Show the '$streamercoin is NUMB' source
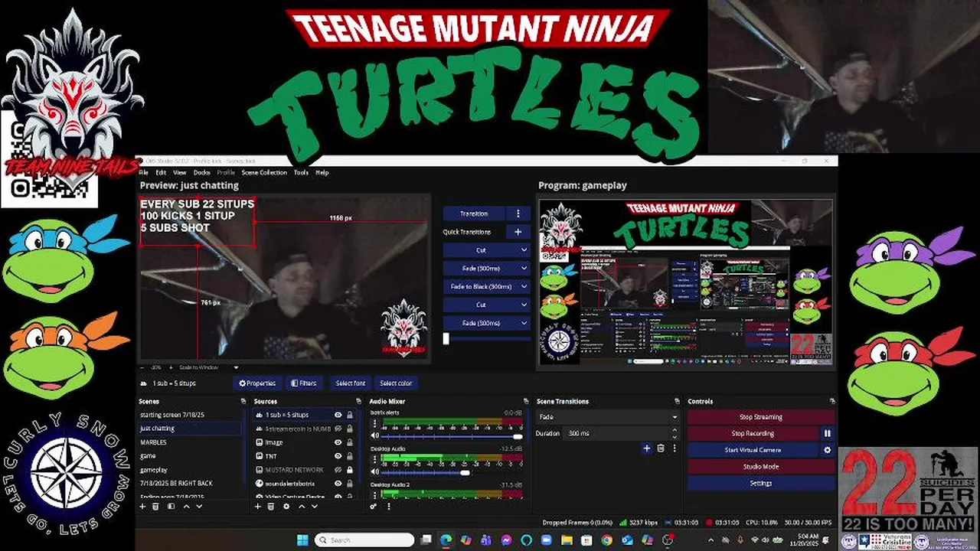 tap(338, 429)
